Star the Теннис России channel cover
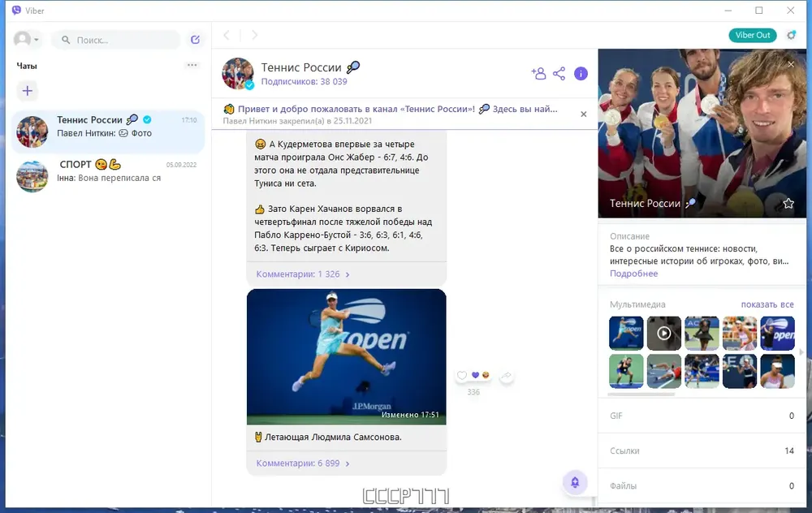 (788, 204)
